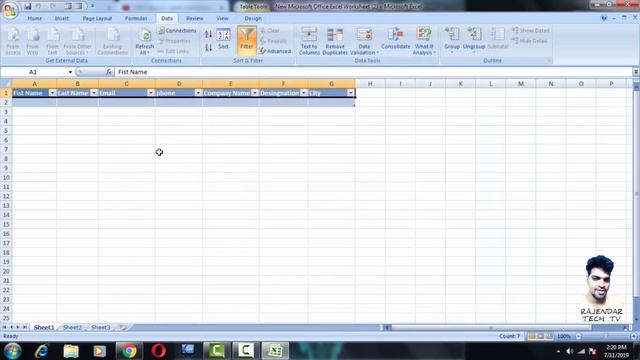Image resolution: width=640 pixels, height=360 pixels.
Task: Sort A to Z ascending
Action: [208, 34]
